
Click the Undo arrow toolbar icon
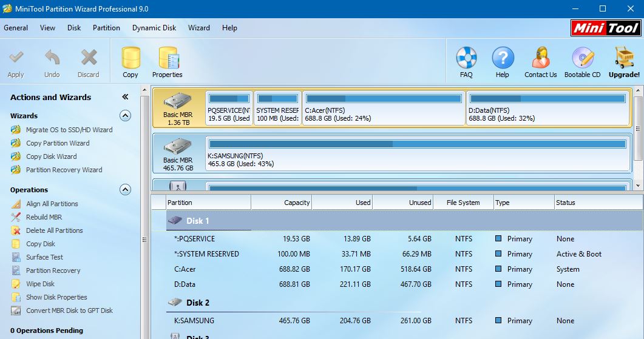pyautogui.click(x=52, y=57)
